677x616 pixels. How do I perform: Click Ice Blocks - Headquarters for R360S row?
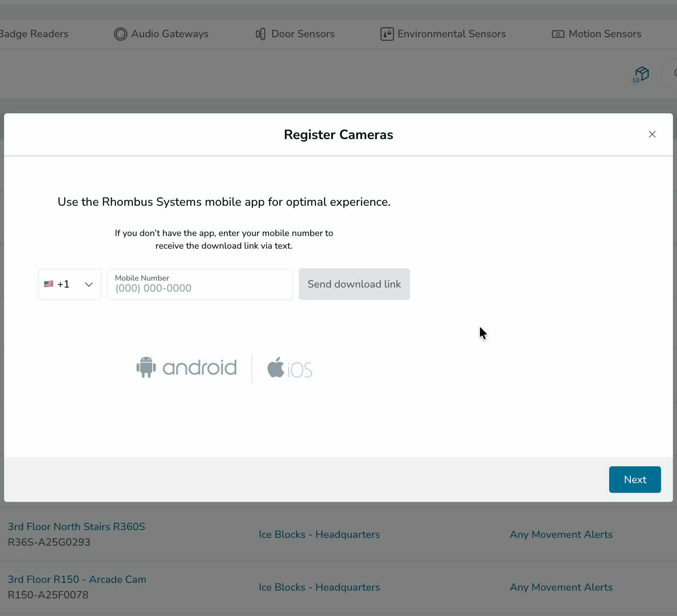coord(319,534)
